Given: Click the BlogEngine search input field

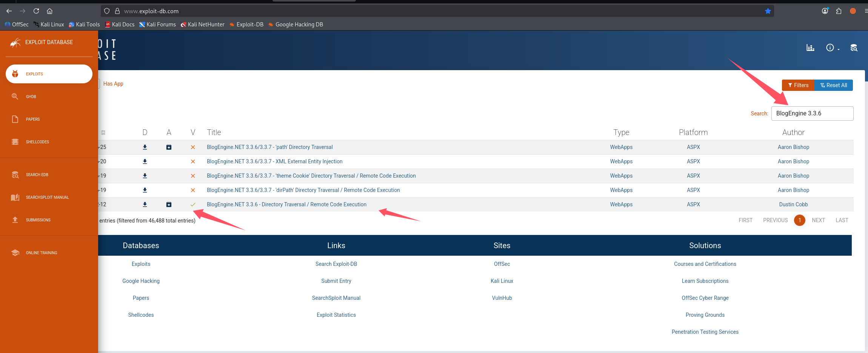Looking at the screenshot, I should 812,114.
